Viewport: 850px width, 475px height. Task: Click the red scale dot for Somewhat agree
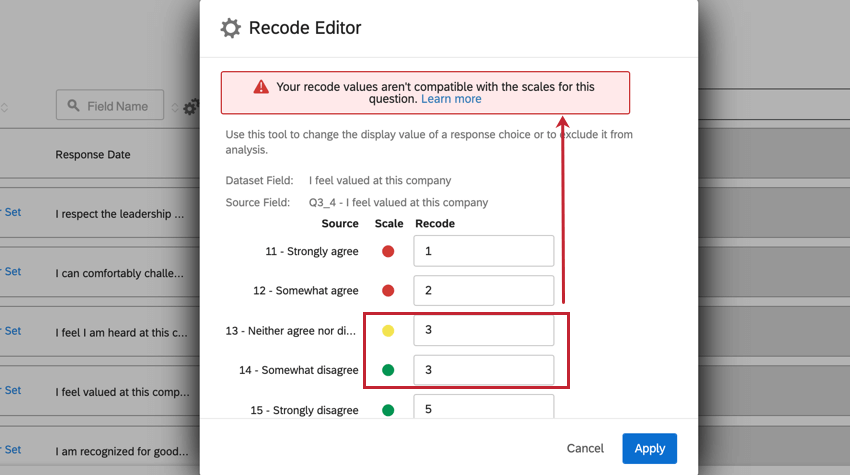[388, 291]
